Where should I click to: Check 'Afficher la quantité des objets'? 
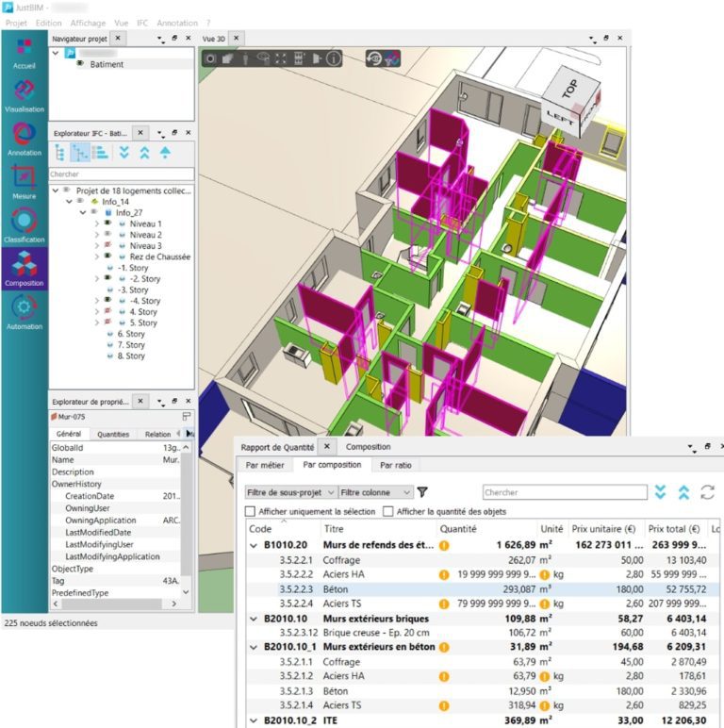point(387,511)
